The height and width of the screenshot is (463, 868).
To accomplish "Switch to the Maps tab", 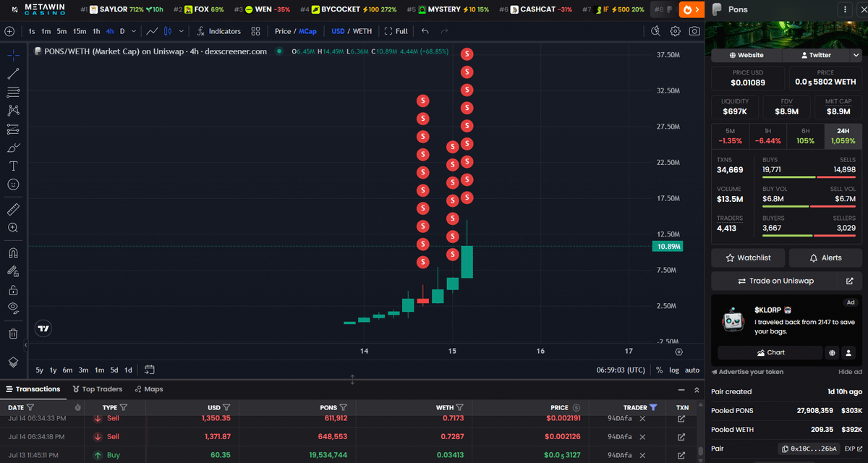I will [x=149, y=389].
